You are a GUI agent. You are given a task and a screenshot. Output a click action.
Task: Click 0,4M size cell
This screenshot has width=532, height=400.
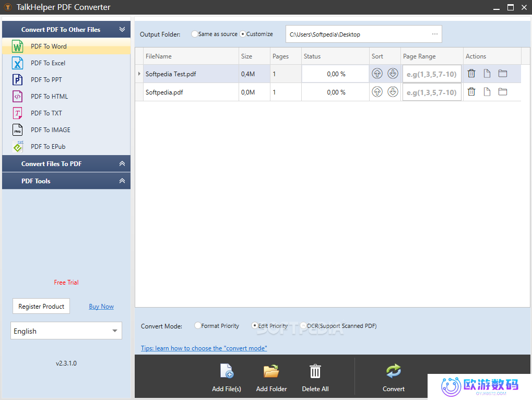254,74
